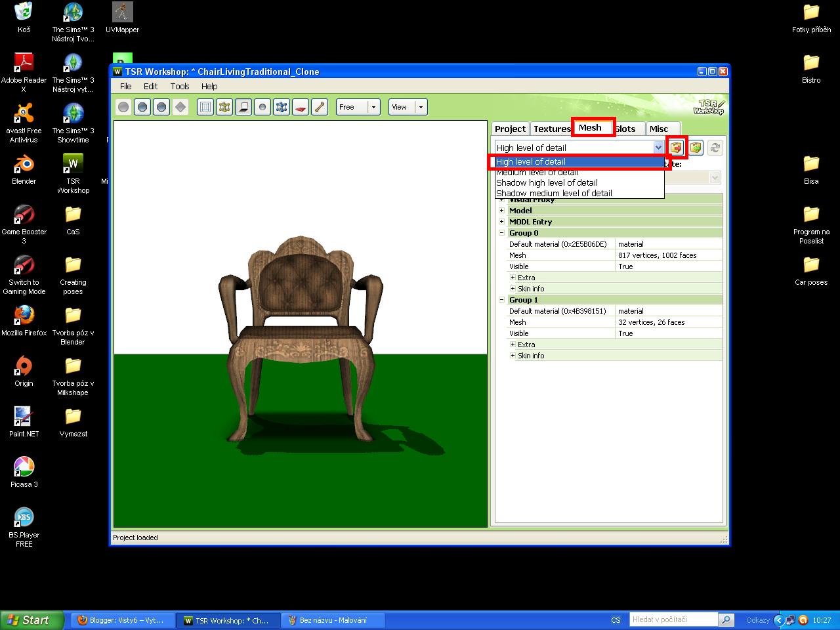Open Mozilla Firefox desktop shortcut
840x630 pixels.
point(24,321)
